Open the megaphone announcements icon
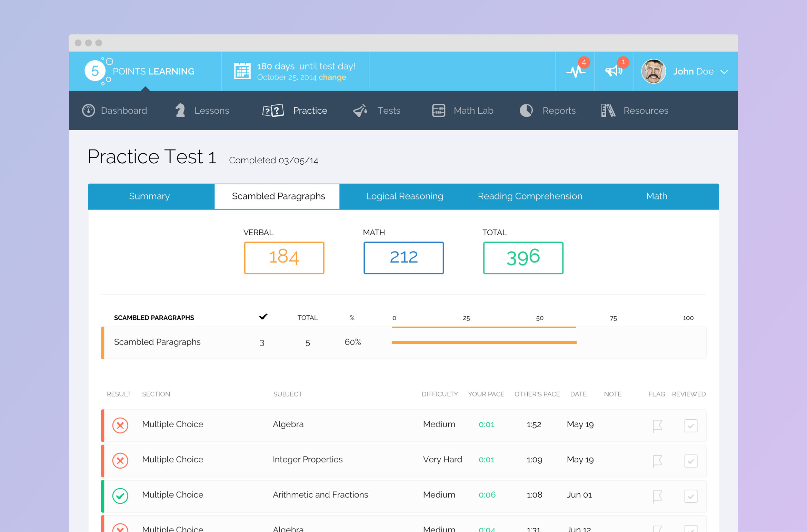Image resolution: width=807 pixels, height=532 pixels. pos(614,71)
